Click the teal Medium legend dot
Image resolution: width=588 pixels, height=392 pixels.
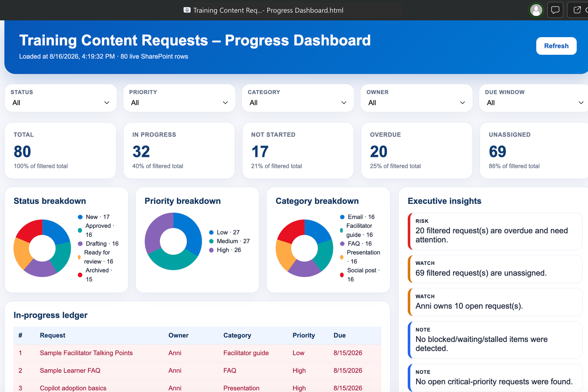tap(211, 241)
